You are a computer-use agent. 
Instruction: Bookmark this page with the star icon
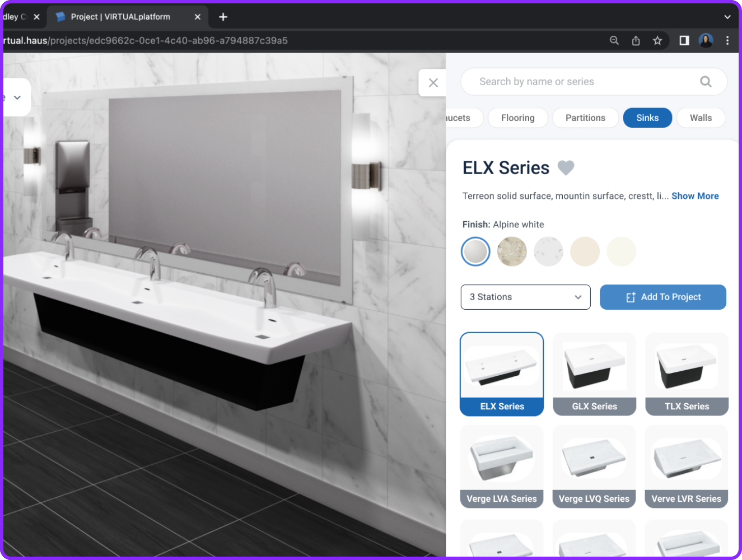[x=657, y=40]
